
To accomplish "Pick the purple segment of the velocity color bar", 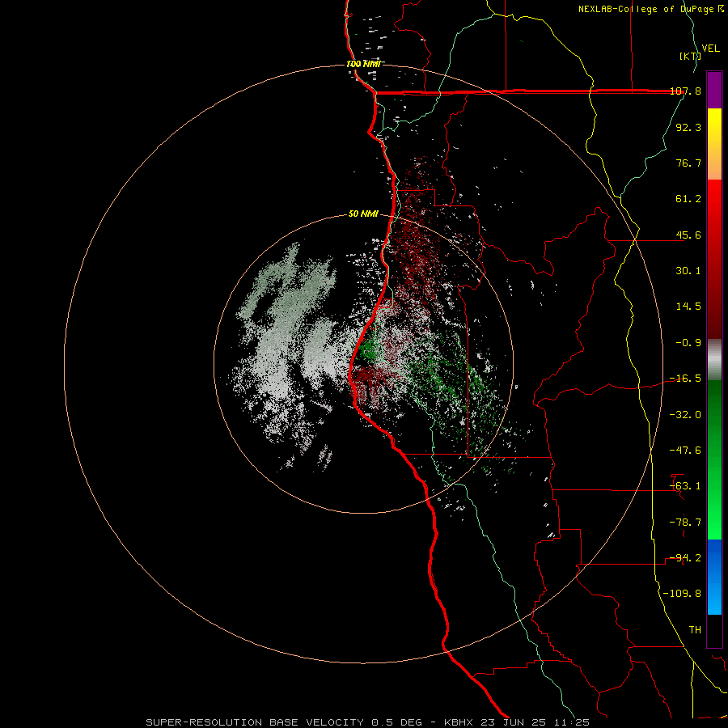I will tap(714, 90).
